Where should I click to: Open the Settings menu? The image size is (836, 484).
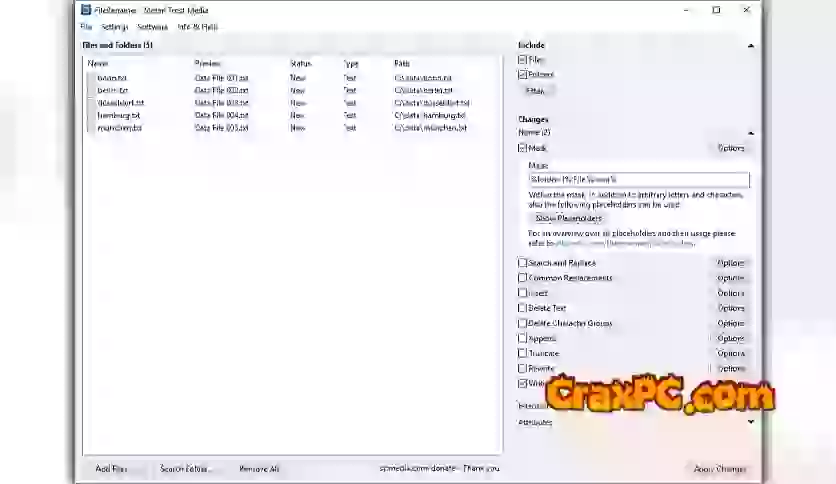point(115,27)
